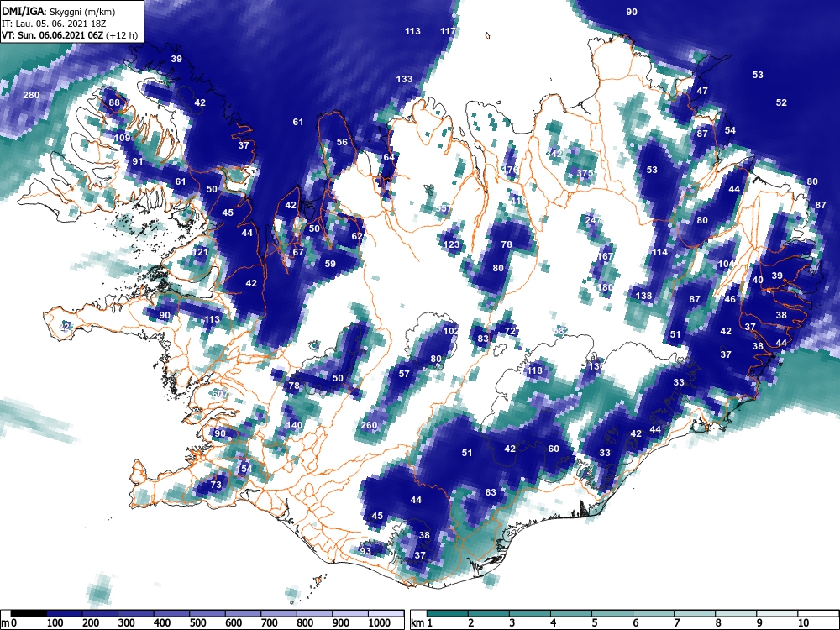Click the visibility value '93' near south coast
Viewport: 840px width, 630px height.
click(x=365, y=551)
